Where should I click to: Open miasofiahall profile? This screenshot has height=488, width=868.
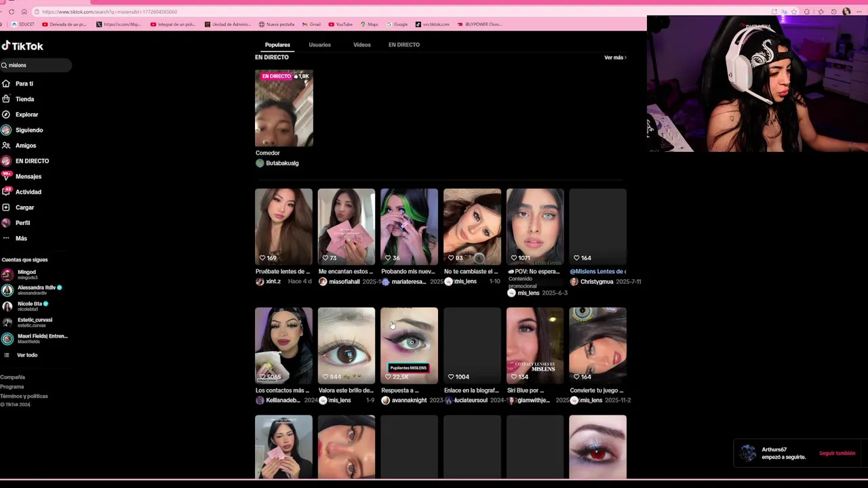[x=339, y=282]
